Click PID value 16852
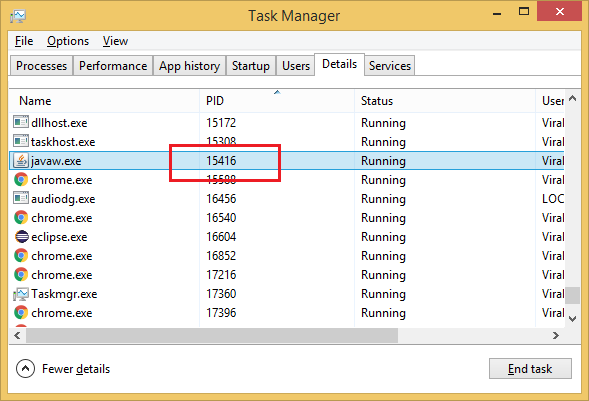This screenshot has height=401, width=589. click(221, 256)
